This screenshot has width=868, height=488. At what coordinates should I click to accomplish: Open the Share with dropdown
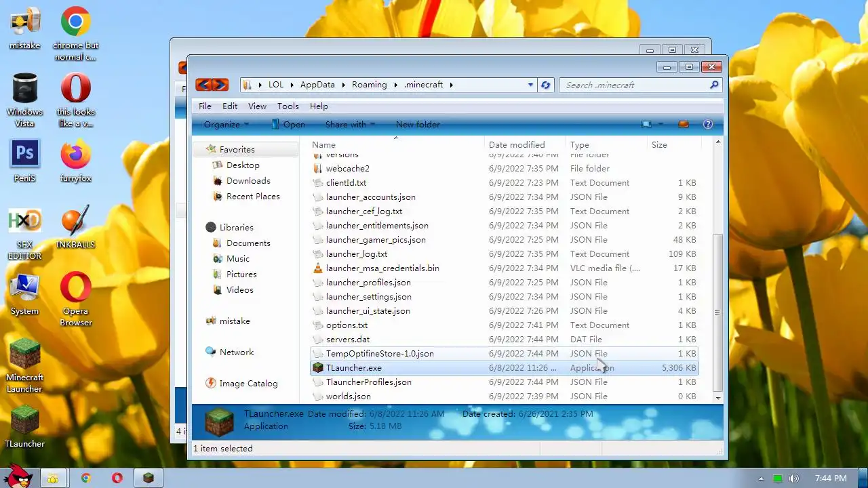350,125
